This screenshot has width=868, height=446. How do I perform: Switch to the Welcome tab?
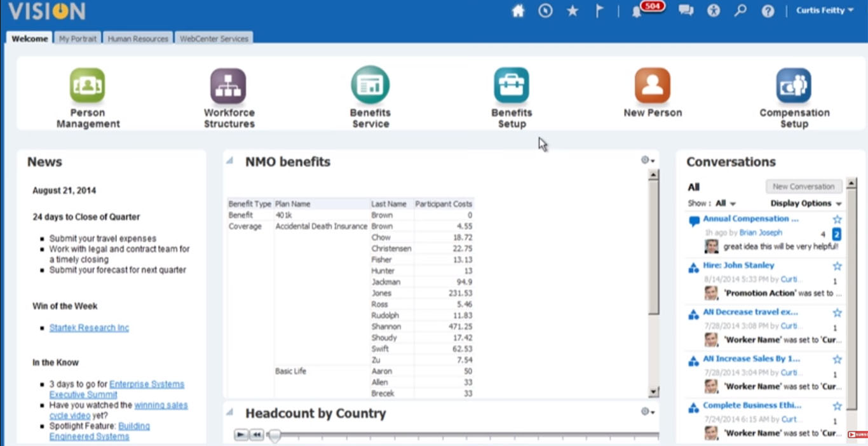point(29,38)
